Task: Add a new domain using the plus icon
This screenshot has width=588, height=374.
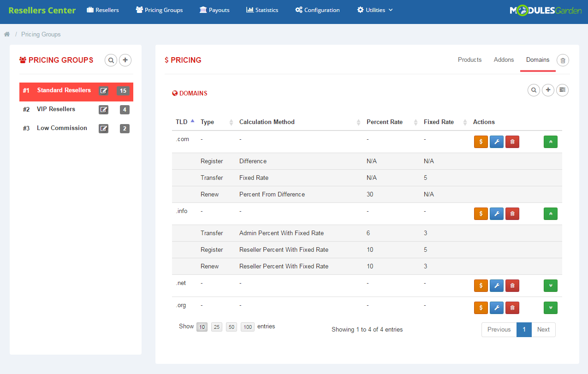Action: pos(548,90)
